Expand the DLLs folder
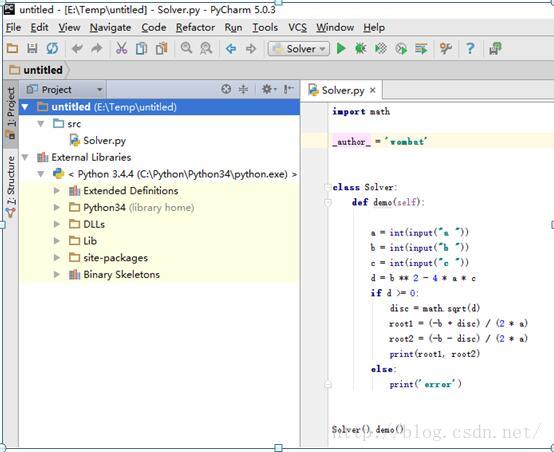Image resolution: width=554 pixels, height=452 pixels. (x=57, y=224)
